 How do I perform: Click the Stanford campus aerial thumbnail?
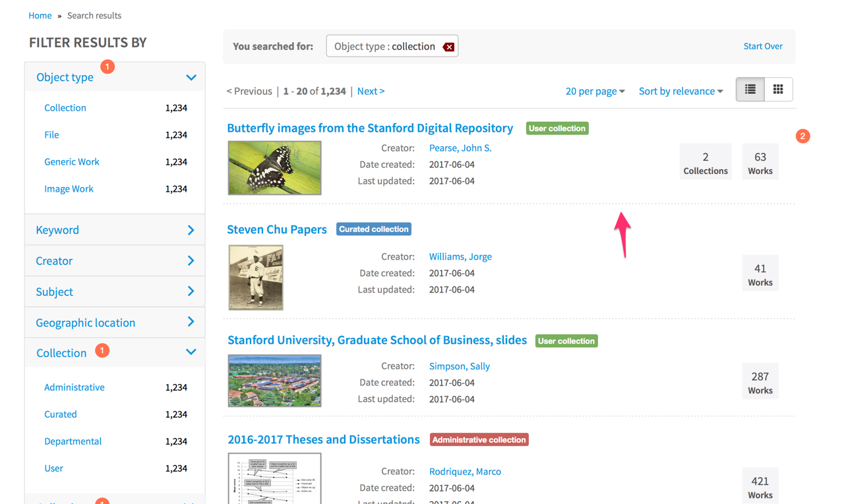click(x=274, y=381)
